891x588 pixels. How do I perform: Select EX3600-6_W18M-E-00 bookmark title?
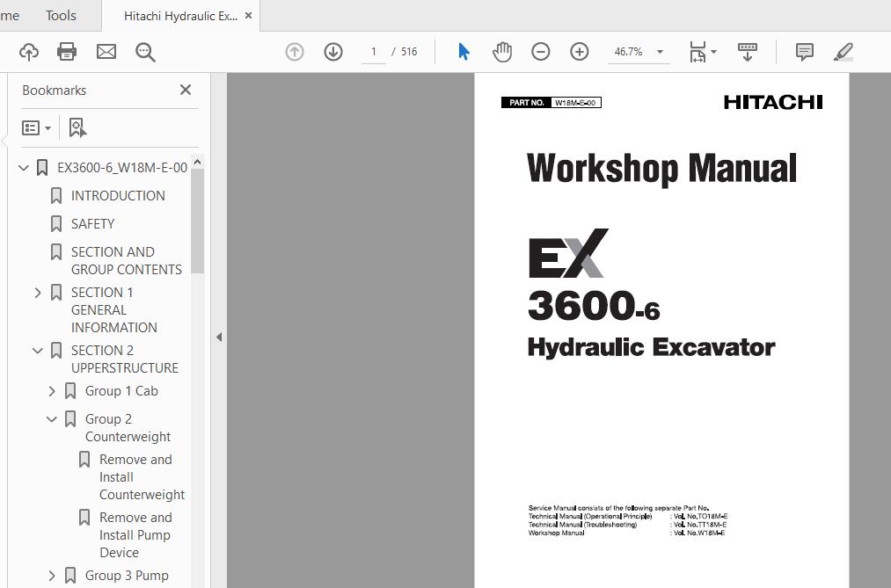tap(122, 167)
